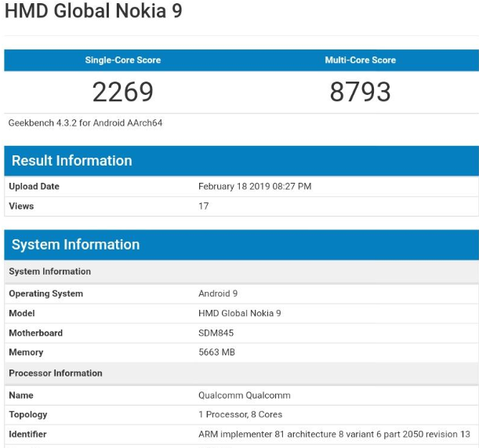Click the Model value in System Information table
This screenshot has height=448, width=479.
[x=240, y=313]
